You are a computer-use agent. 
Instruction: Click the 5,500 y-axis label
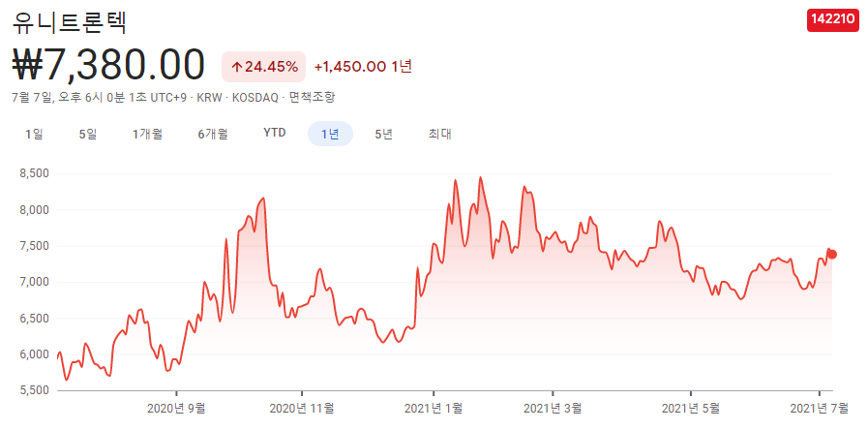tap(34, 390)
